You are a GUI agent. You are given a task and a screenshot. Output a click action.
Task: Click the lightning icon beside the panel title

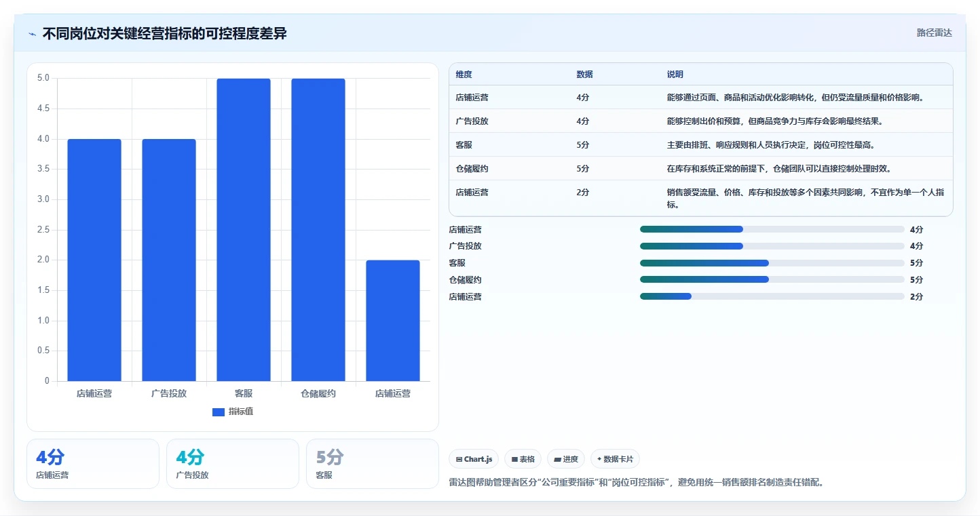[x=33, y=33]
